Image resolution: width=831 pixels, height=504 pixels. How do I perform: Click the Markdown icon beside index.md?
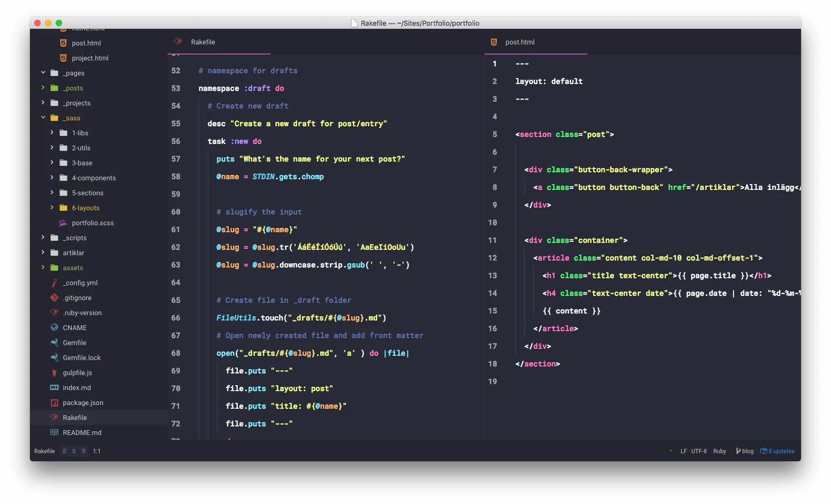click(54, 387)
